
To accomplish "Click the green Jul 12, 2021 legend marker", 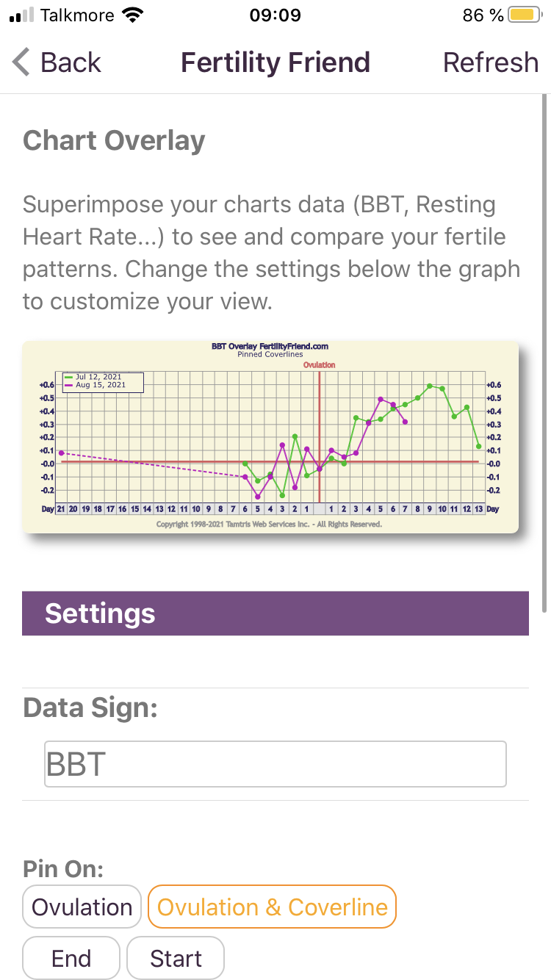I will [70, 377].
